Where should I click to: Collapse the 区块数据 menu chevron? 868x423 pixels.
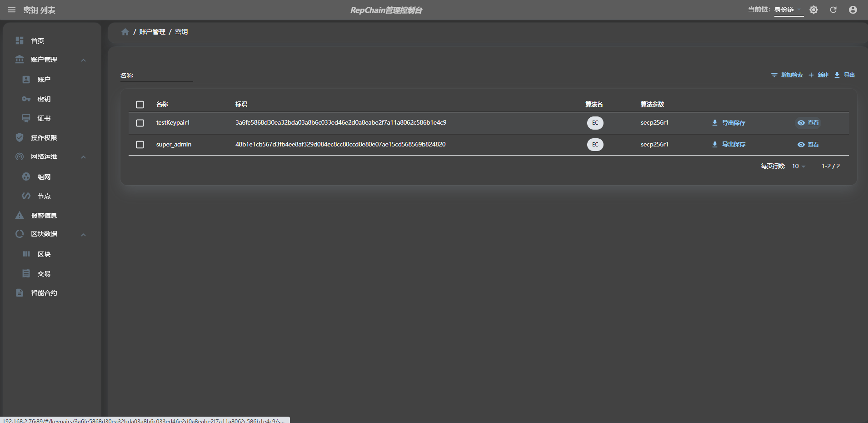[x=84, y=235]
